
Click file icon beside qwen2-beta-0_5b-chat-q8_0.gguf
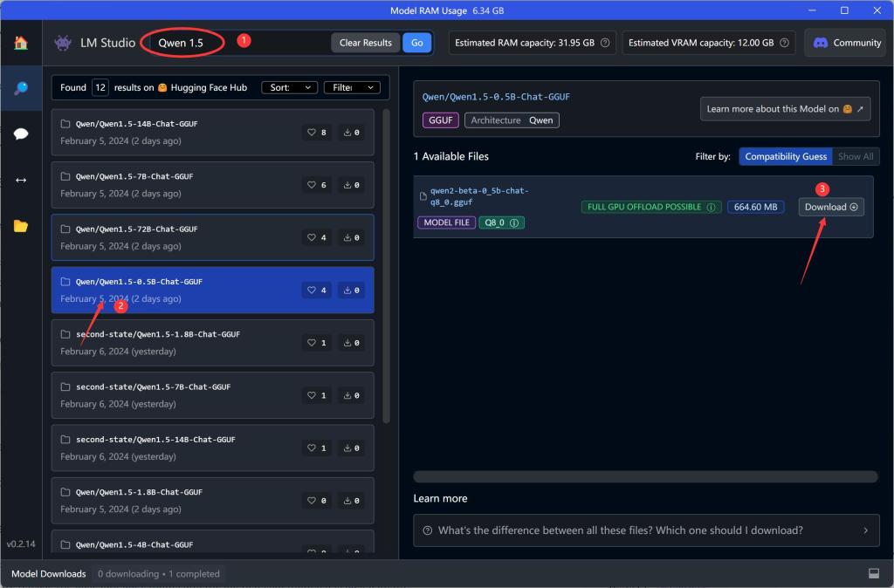click(423, 196)
